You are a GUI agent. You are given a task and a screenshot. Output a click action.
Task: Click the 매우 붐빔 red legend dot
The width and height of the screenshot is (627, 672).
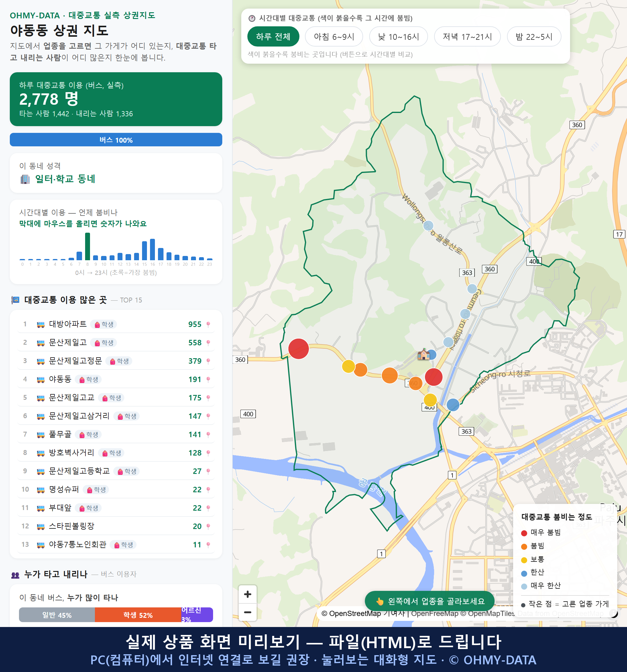click(524, 533)
